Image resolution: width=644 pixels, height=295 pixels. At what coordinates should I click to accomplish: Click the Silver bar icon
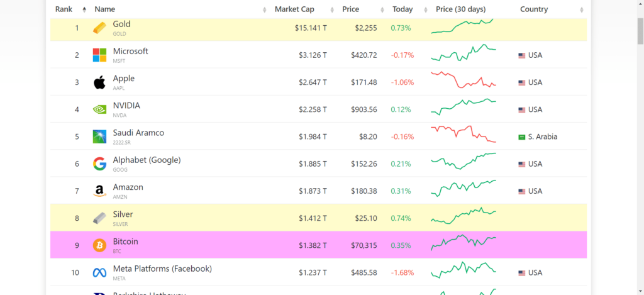click(99, 218)
